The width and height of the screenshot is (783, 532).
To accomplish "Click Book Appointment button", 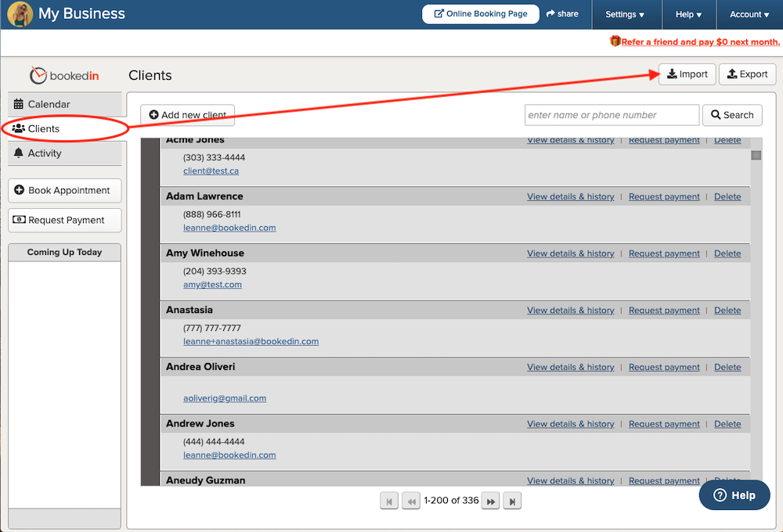I will [65, 190].
